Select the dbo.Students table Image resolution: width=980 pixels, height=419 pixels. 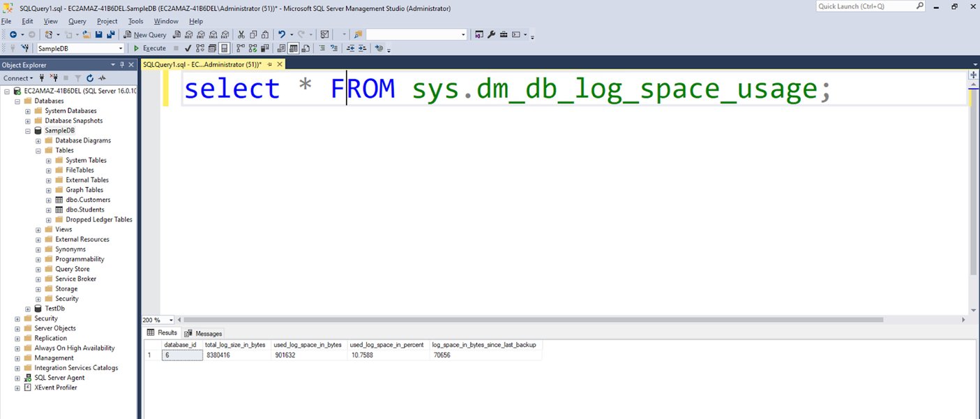[x=84, y=209]
